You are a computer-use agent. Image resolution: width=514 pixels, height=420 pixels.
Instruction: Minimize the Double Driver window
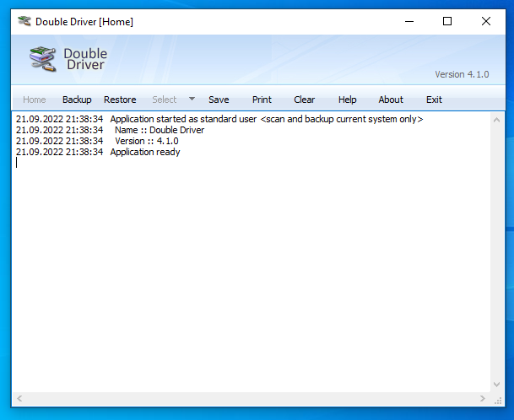pyautogui.click(x=409, y=22)
